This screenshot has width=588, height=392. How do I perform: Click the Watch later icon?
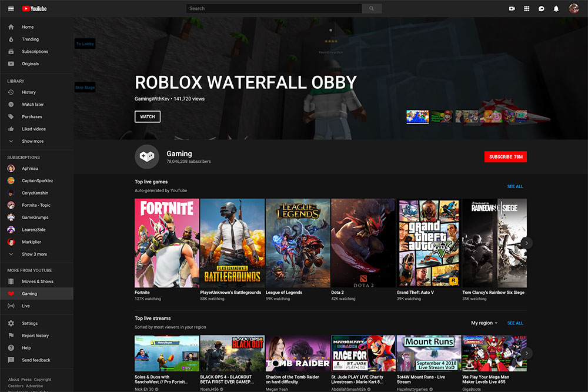pyautogui.click(x=11, y=105)
